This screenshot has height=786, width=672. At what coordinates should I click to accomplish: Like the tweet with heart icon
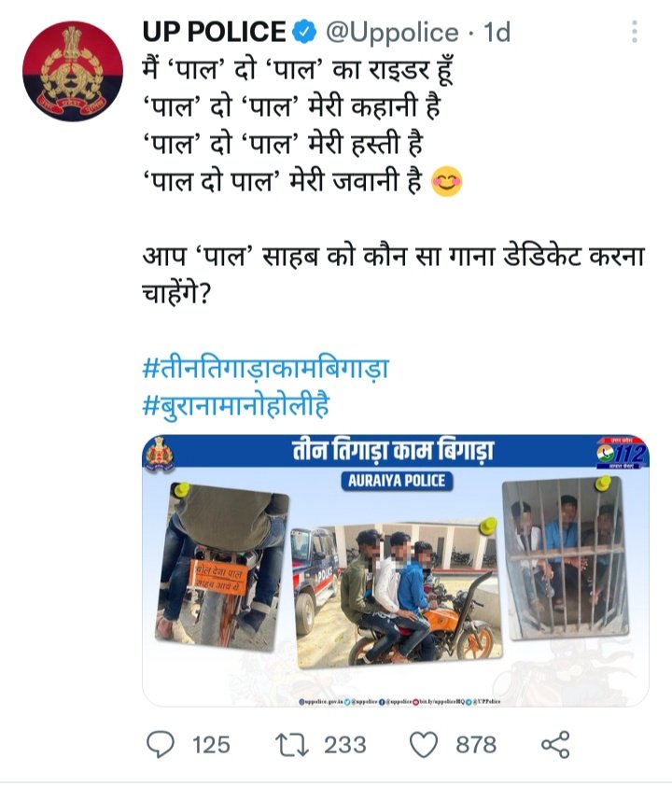pos(424,744)
